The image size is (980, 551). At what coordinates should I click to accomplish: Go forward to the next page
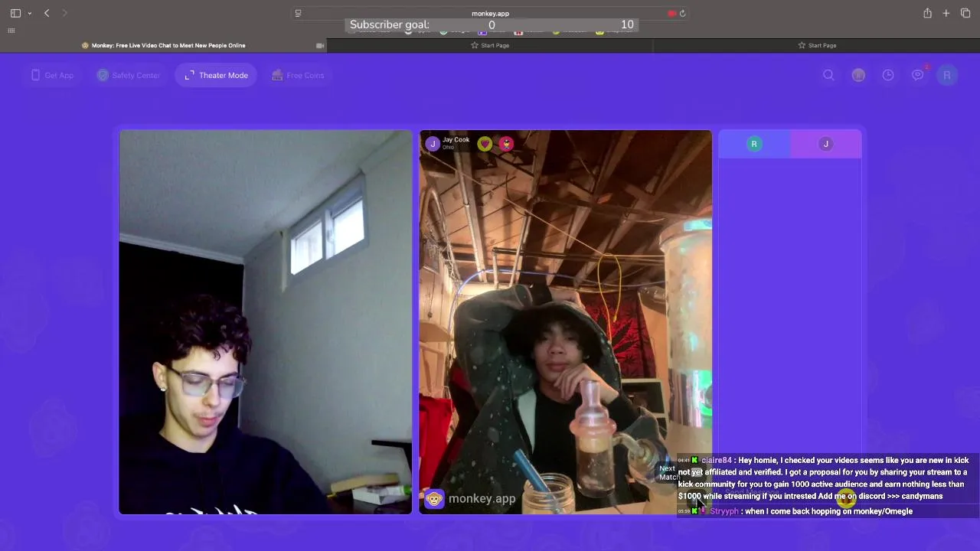(64, 13)
